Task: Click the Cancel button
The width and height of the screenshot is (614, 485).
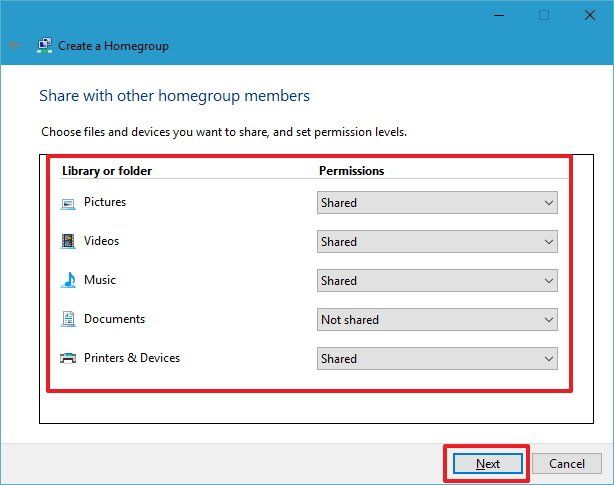Action: coord(567,464)
